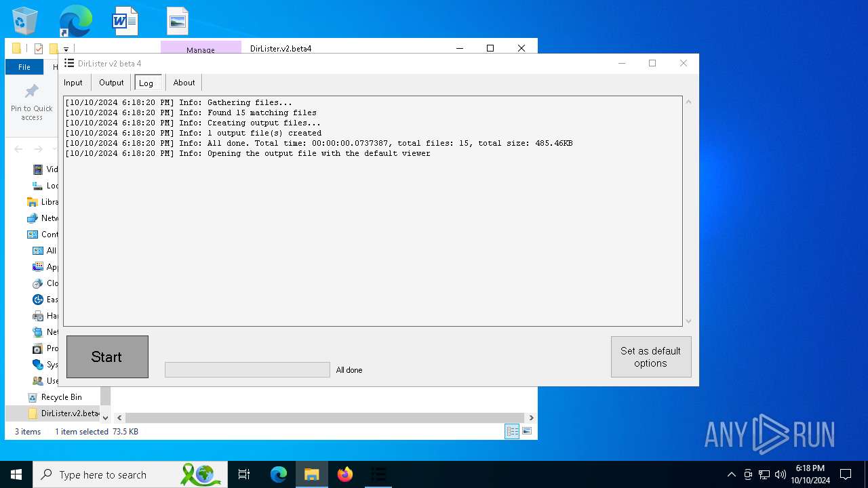The height and width of the screenshot is (488, 868).
Task: Select the 'Sys' System tree entry
Action: point(45,365)
